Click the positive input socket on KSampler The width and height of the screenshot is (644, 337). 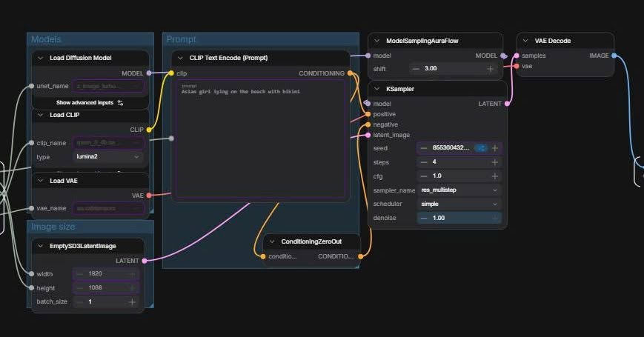point(368,114)
